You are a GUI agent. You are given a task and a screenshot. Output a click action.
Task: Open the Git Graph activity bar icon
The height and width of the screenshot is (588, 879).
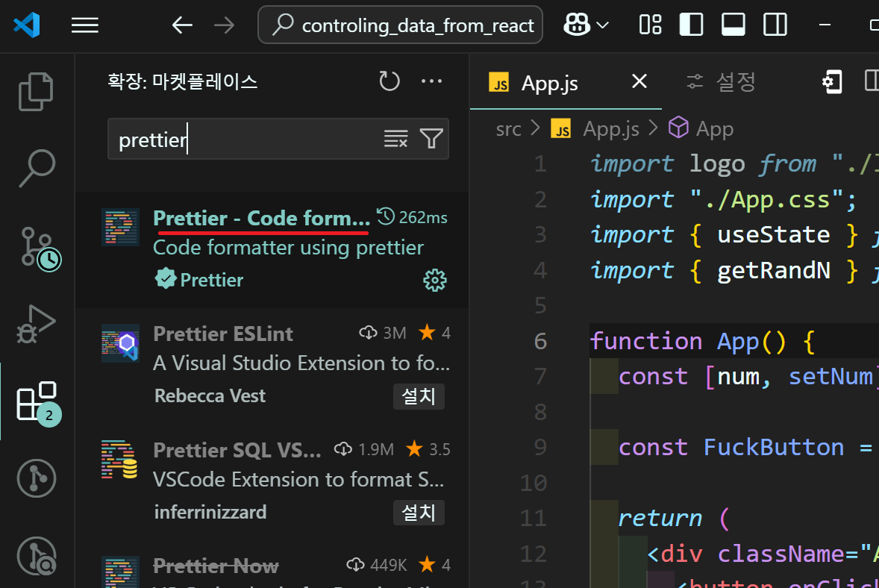(37, 479)
